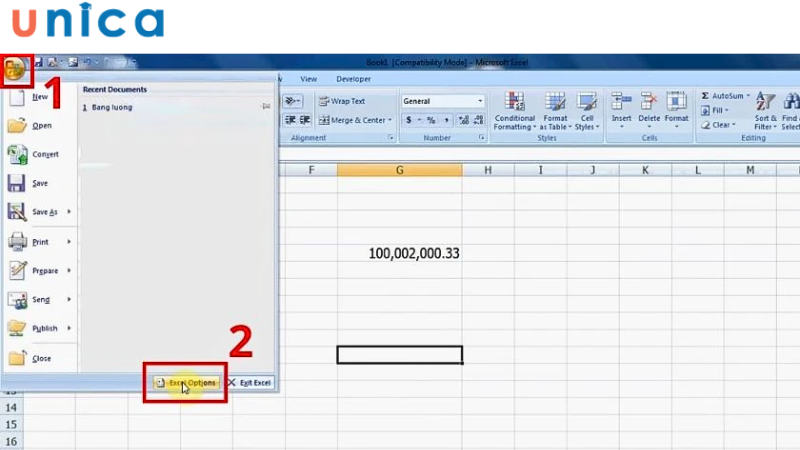
Task: Click Decrease Decimal icon
Action: point(478,120)
